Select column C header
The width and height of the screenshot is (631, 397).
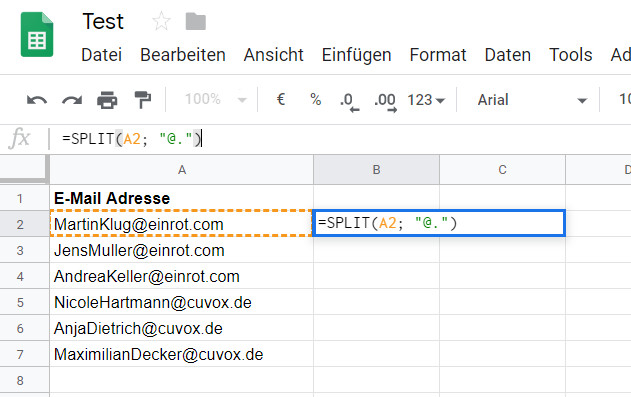tap(502, 170)
